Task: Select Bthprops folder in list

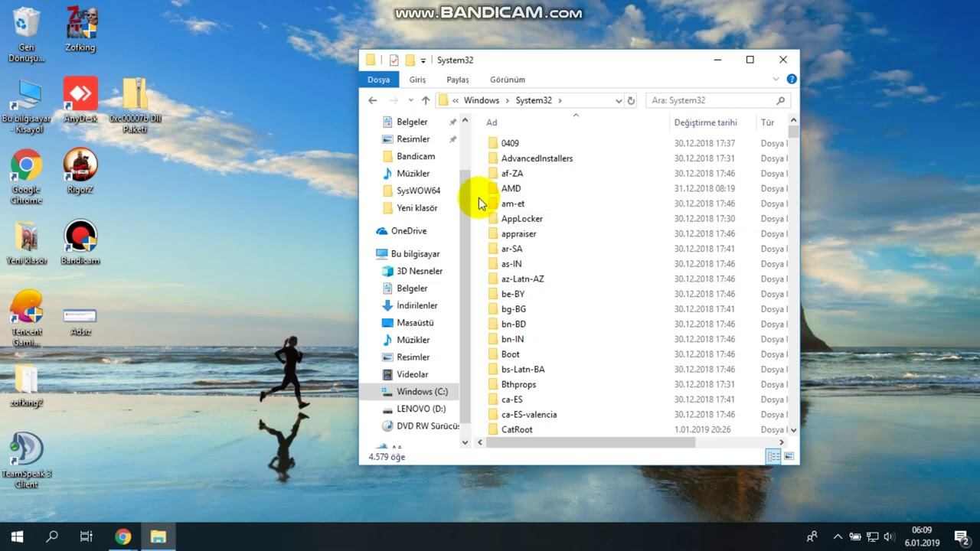Action: (518, 384)
